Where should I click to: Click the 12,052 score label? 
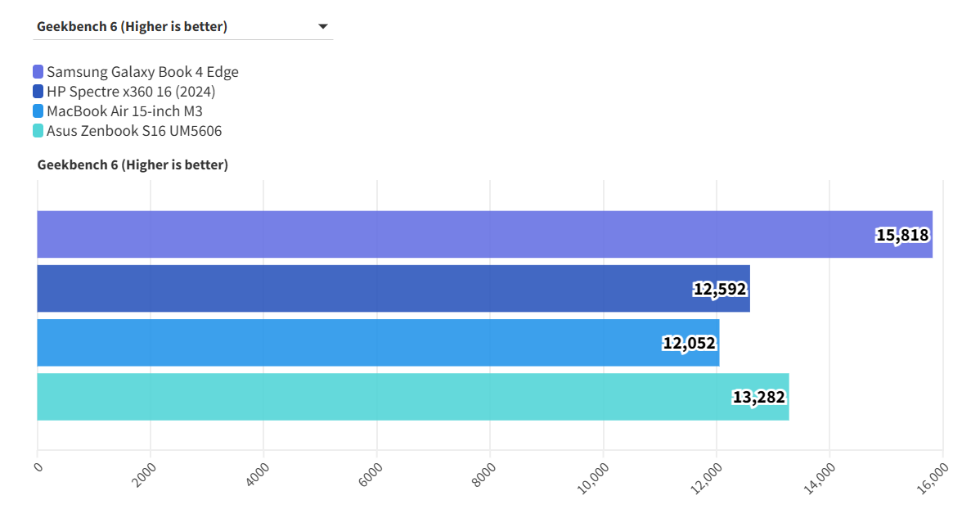tap(690, 344)
